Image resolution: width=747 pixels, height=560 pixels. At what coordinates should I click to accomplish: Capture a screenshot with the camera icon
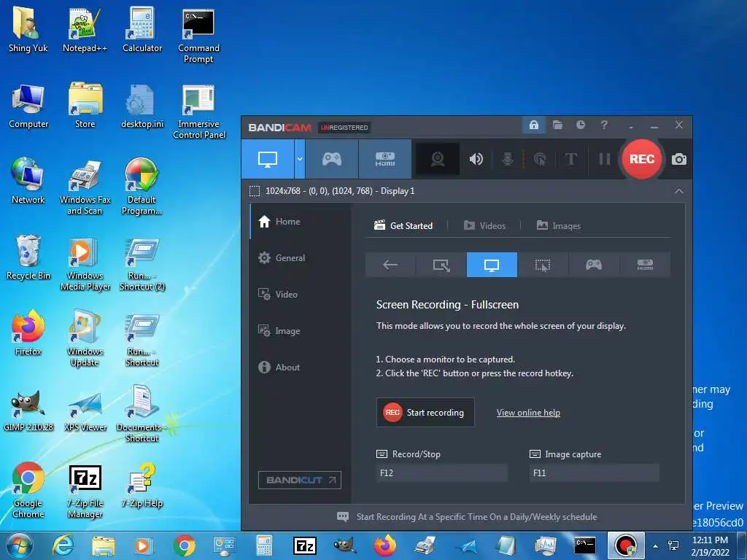click(x=679, y=159)
